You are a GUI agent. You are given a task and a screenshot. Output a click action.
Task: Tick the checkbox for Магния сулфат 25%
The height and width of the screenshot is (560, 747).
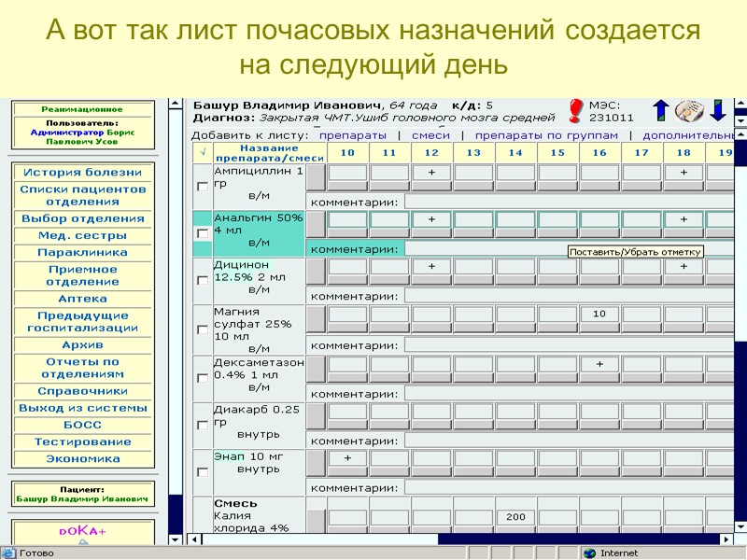click(203, 329)
